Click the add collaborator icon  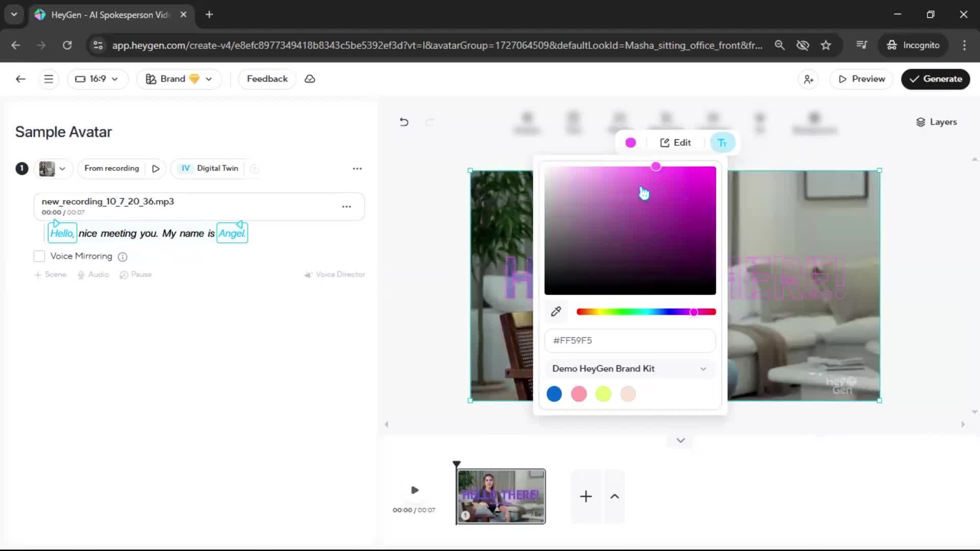(808, 79)
